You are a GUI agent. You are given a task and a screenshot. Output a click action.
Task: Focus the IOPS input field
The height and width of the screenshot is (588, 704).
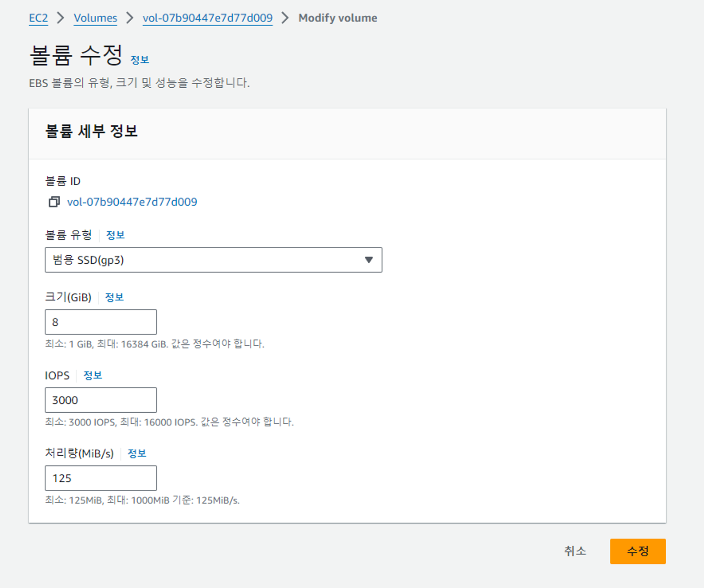[x=101, y=400]
